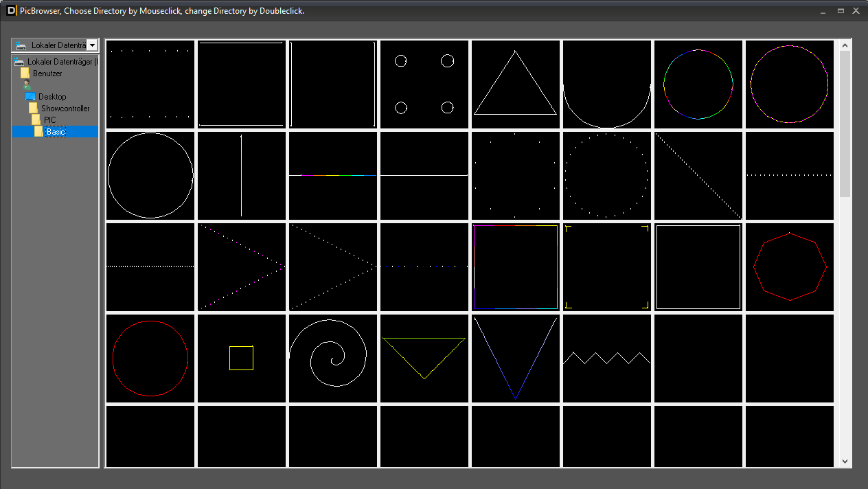Select the Showcontroller directory
This screenshot has width=868, height=489.
point(66,108)
